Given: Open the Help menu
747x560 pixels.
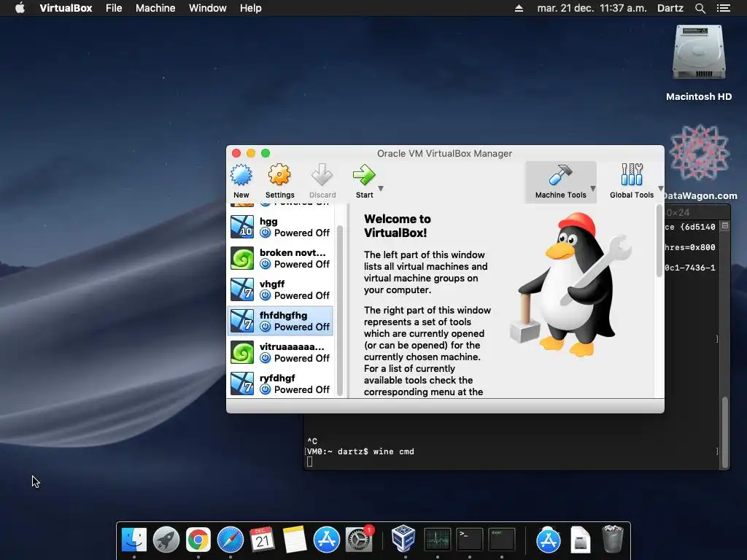Looking at the screenshot, I should (x=251, y=8).
